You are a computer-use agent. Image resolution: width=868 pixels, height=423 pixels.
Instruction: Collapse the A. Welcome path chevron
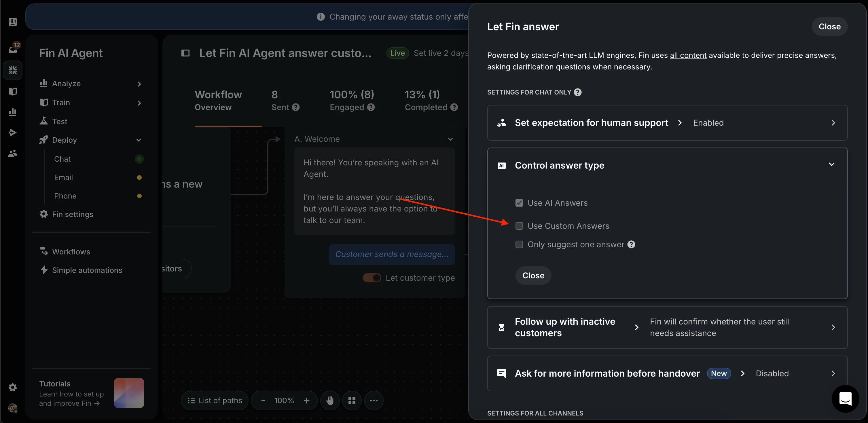[450, 139]
